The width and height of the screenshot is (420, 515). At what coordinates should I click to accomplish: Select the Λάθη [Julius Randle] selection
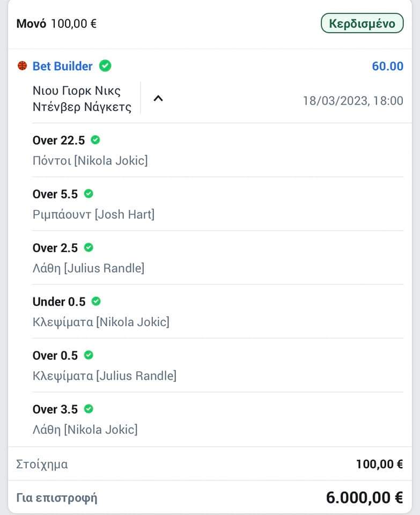click(x=88, y=268)
